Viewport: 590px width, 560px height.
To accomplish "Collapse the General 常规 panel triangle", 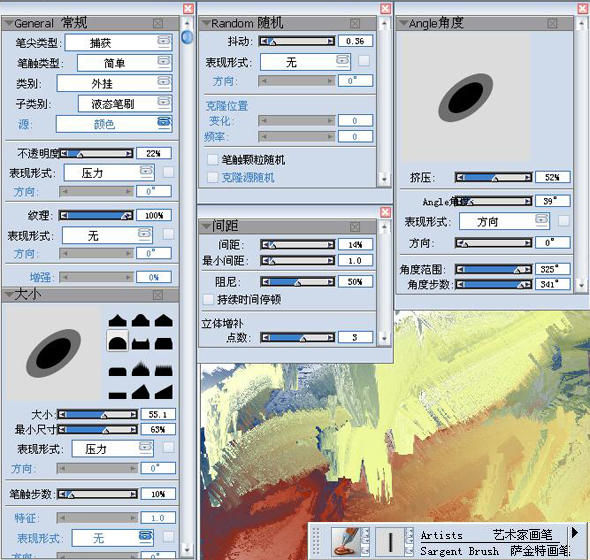I will [8, 23].
